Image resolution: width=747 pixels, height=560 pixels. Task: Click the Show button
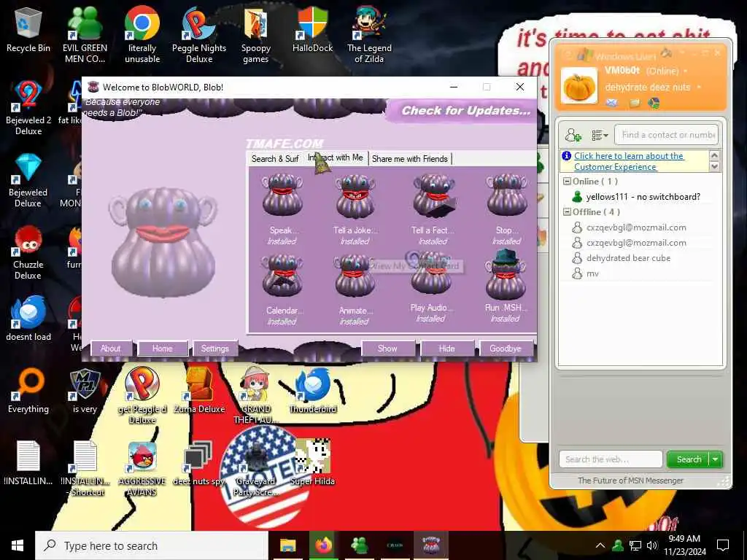click(x=387, y=349)
